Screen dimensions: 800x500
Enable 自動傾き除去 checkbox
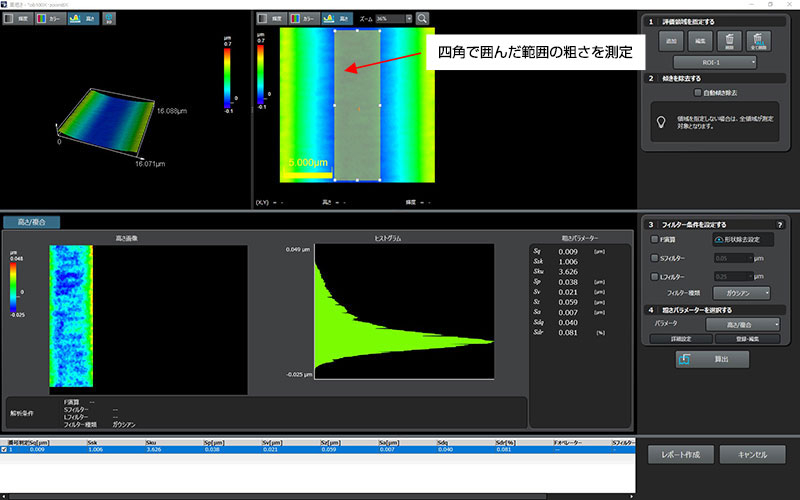[x=698, y=93]
